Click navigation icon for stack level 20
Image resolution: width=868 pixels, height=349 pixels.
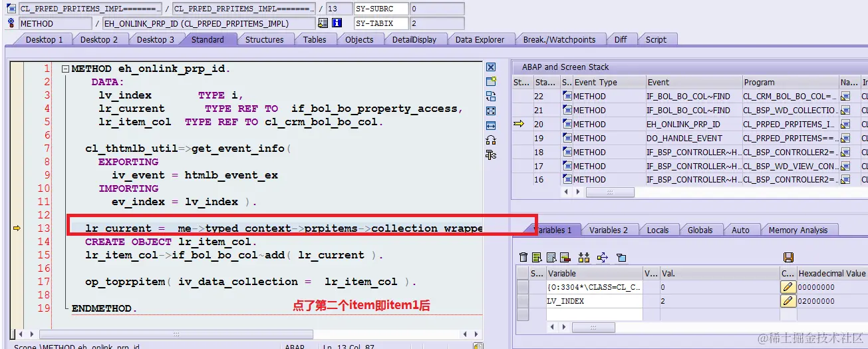845,124
